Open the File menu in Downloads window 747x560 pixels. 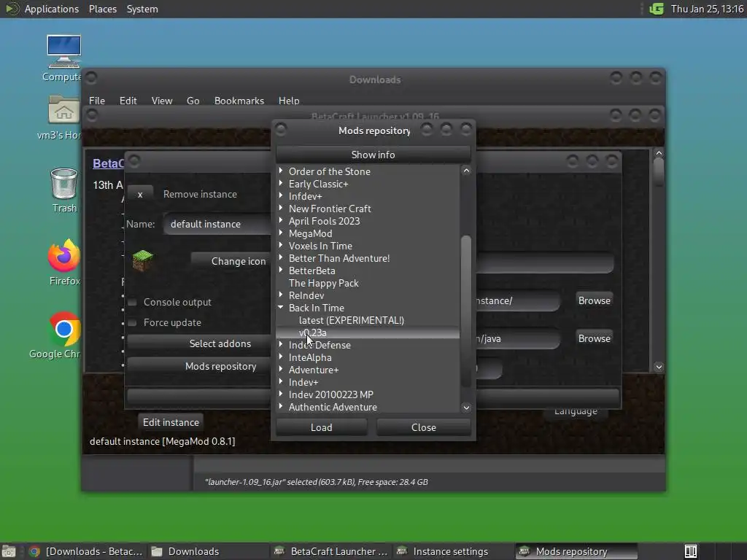click(97, 101)
